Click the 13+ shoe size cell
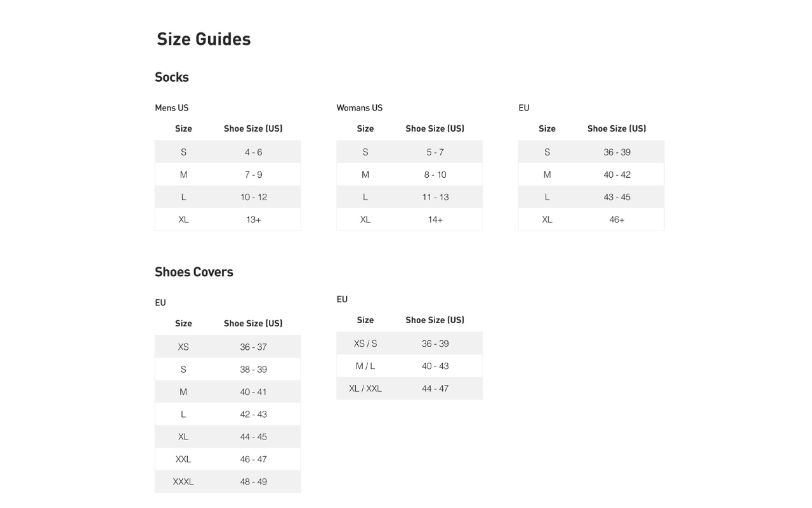The height and width of the screenshot is (508, 812). pyautogui.click(x=253, y=220)
